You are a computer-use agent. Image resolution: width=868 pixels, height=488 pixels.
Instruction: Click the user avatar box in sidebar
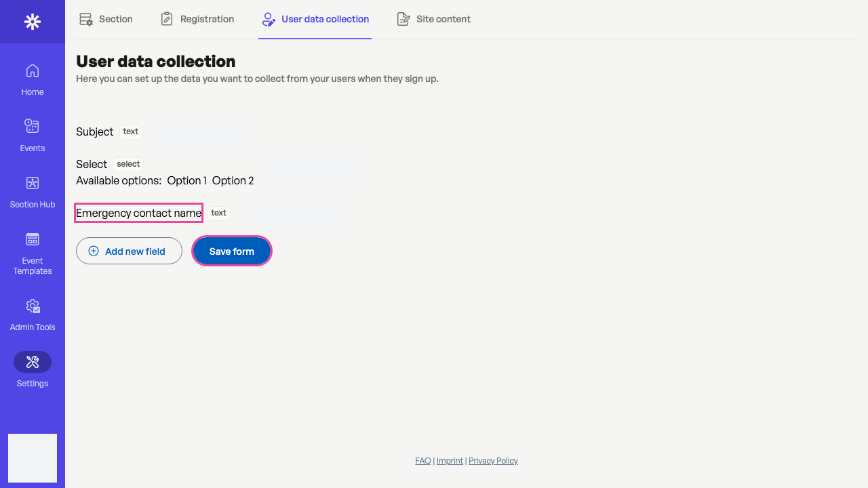(x=33, y=458)
